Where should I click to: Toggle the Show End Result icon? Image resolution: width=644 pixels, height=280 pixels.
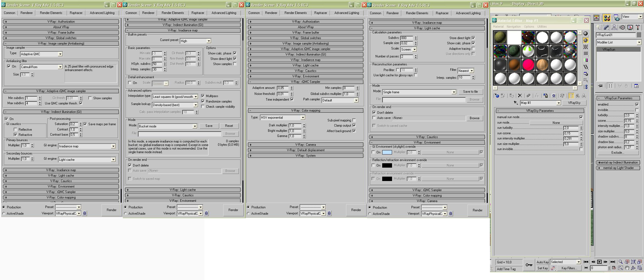571,95
